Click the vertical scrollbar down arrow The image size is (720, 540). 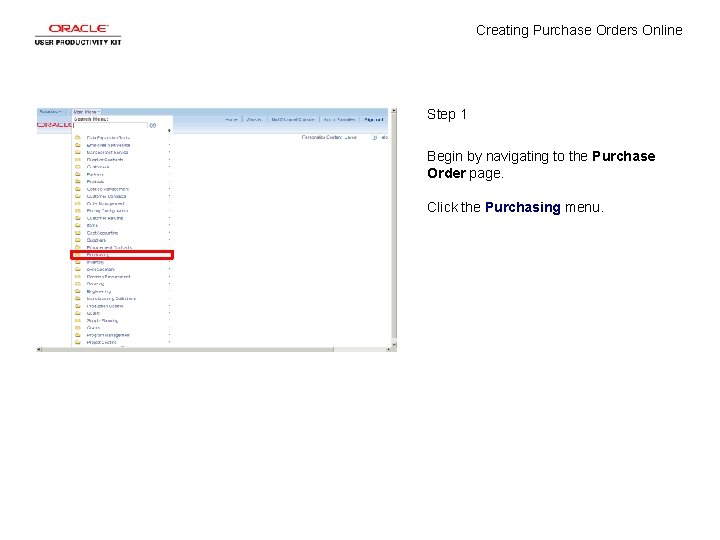(394, 344)
